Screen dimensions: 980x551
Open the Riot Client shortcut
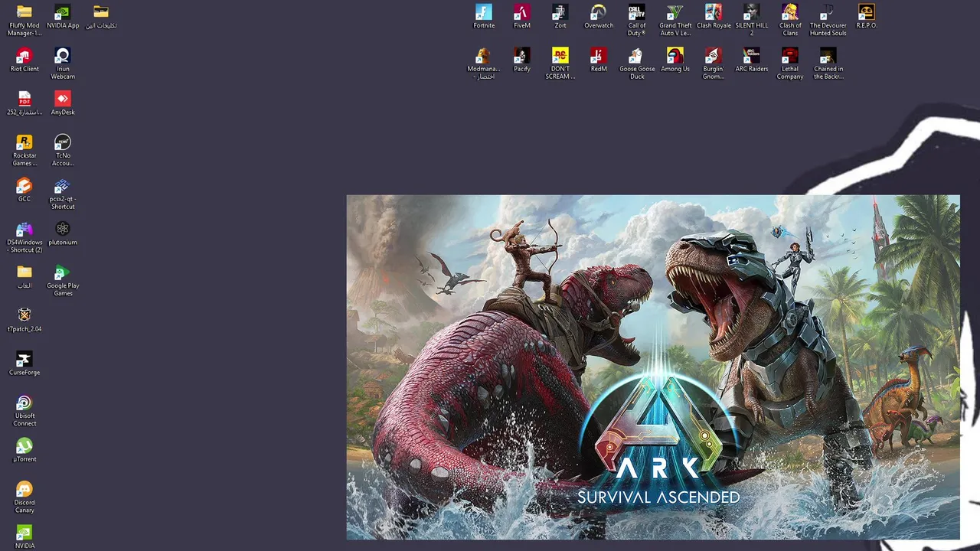pyautogui.click(x=24, y=56)
